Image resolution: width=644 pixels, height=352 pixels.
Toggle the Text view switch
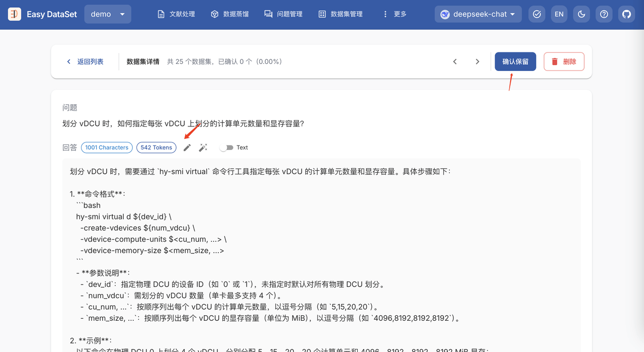point(227,148)
